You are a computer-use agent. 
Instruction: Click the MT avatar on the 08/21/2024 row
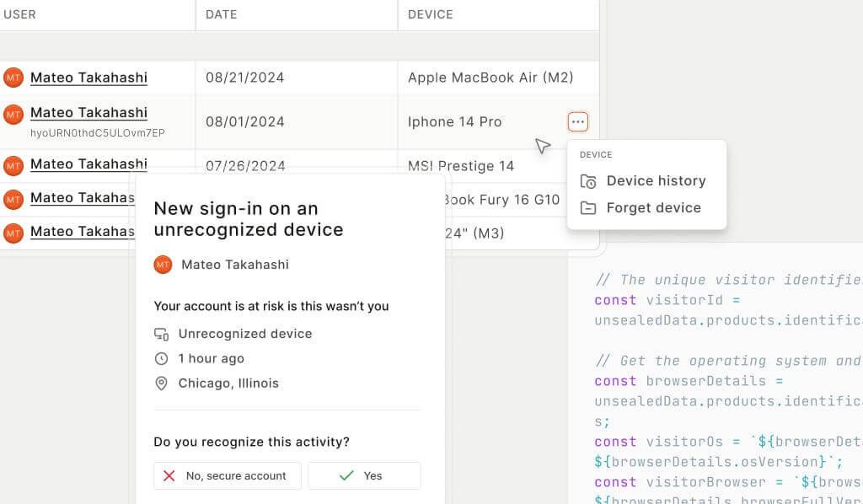(13, 78)
